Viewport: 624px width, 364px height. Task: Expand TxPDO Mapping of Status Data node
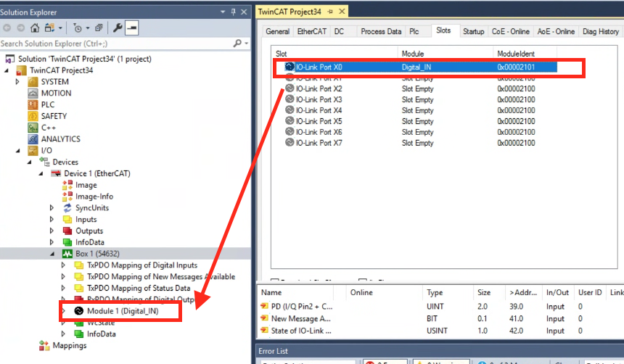63,288
